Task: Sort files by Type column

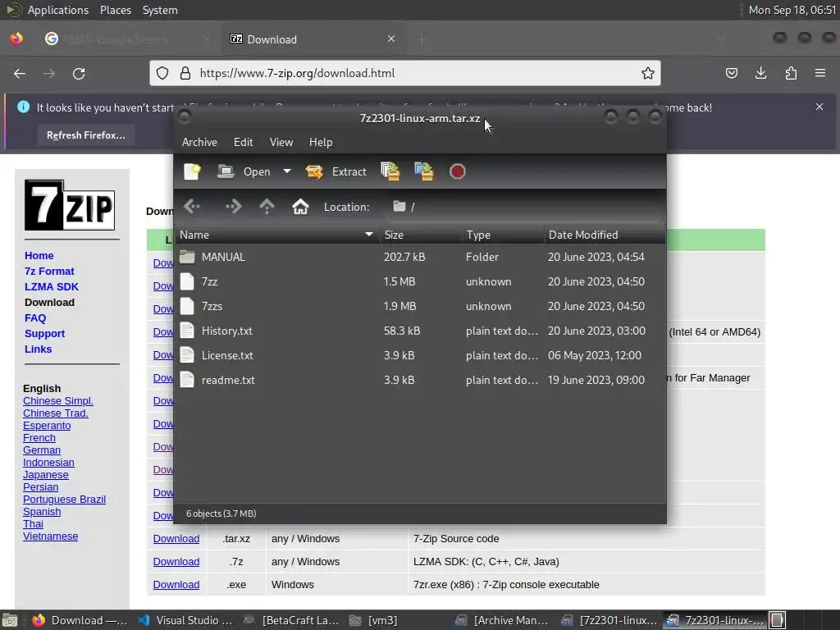Action: point(503,235)
